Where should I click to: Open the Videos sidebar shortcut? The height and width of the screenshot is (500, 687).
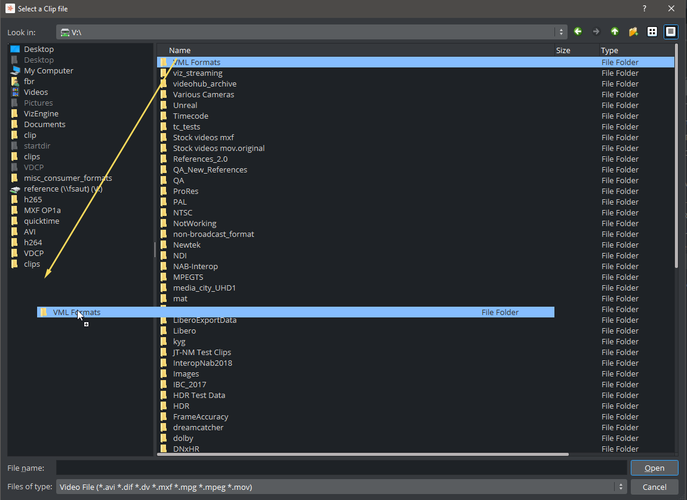pyautogui.click(x=36, y=92)
